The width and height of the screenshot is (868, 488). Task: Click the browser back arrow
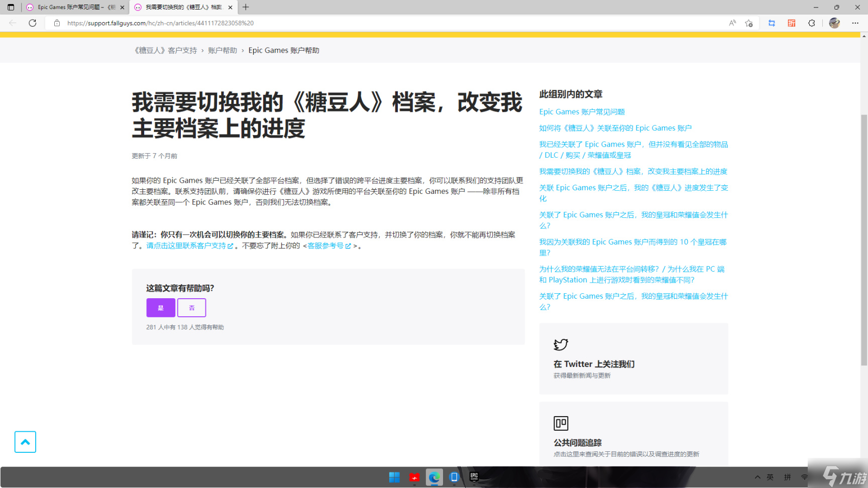pyautogui.click(x=13, y=23)
